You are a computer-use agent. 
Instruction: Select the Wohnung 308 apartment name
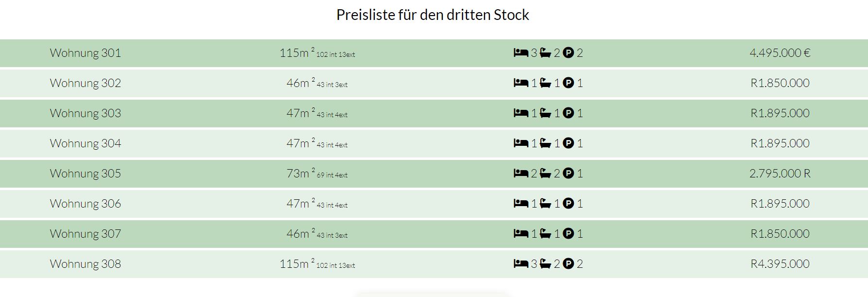coord(85,263)
